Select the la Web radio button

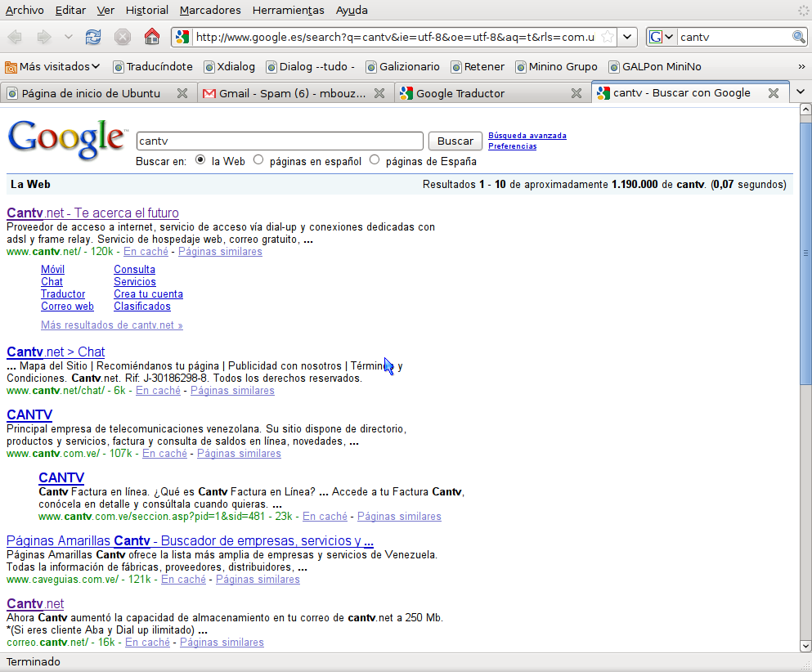200,160
